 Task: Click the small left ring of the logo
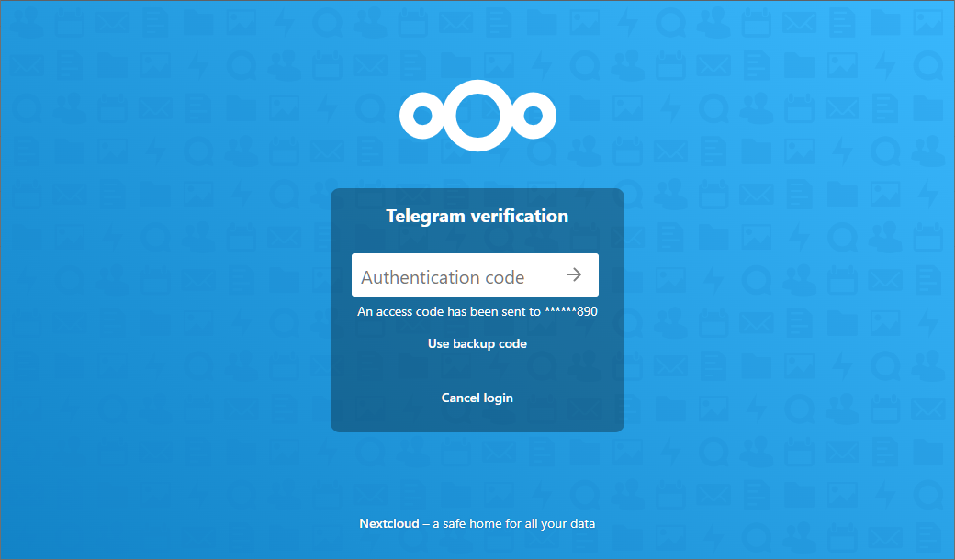click(x=422, y=115)
